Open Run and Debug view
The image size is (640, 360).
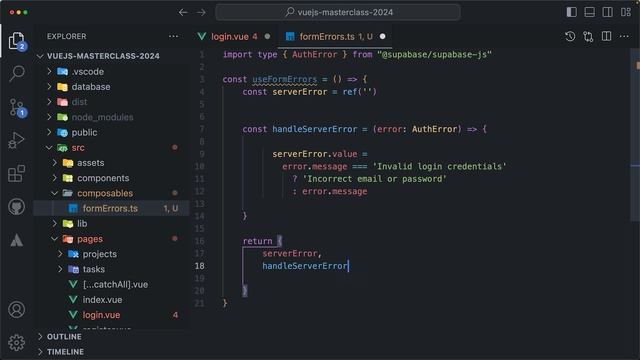click(x=17, y=140)
